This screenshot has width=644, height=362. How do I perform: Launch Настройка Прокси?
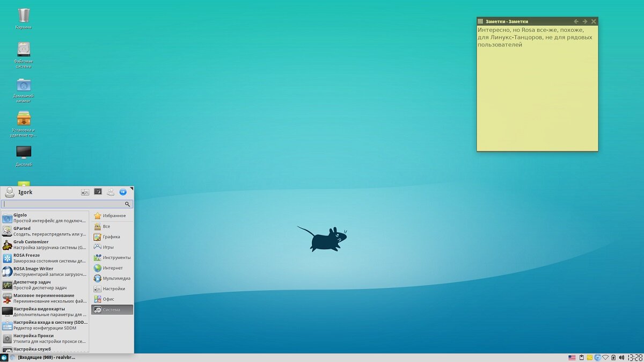click(45, 338)
